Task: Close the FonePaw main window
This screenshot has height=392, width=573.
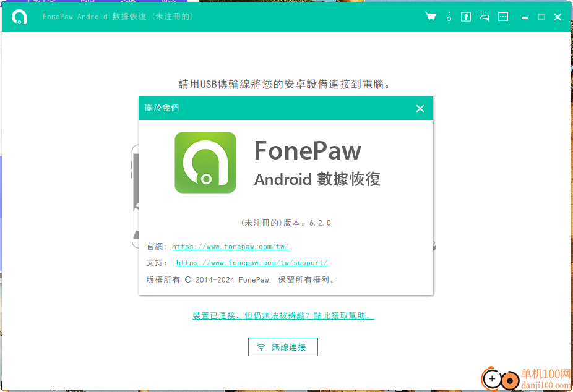Action: (x=558, y=17)
